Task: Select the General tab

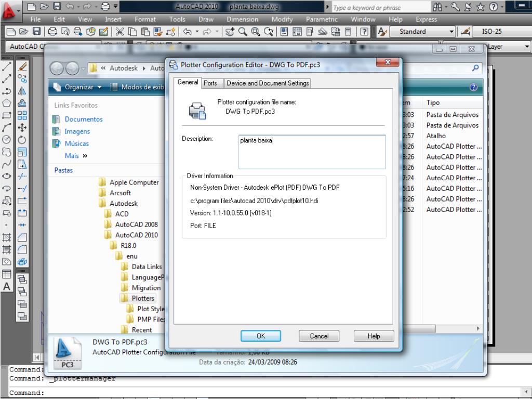Action: [188, 82]
